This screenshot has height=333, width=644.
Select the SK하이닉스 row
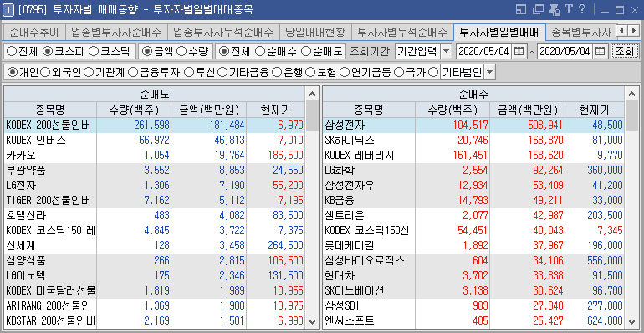[473, 141]
